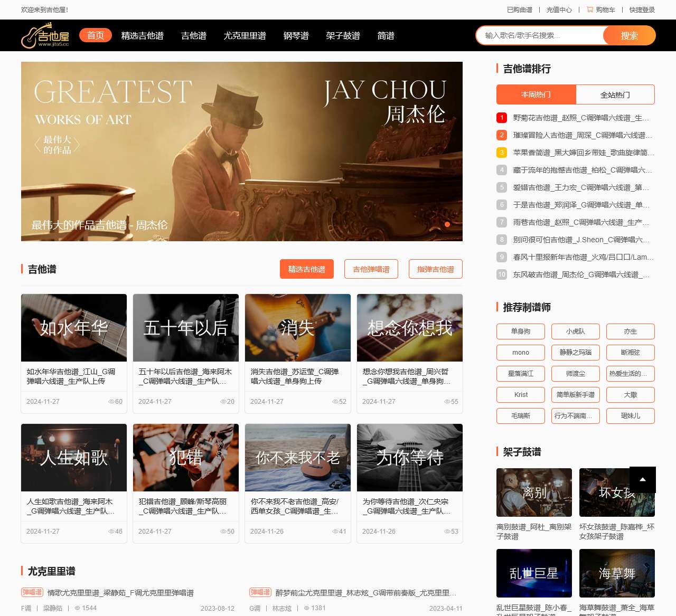Select tab maker mono
The image size is (676, 616).
(x=521, y=353)
